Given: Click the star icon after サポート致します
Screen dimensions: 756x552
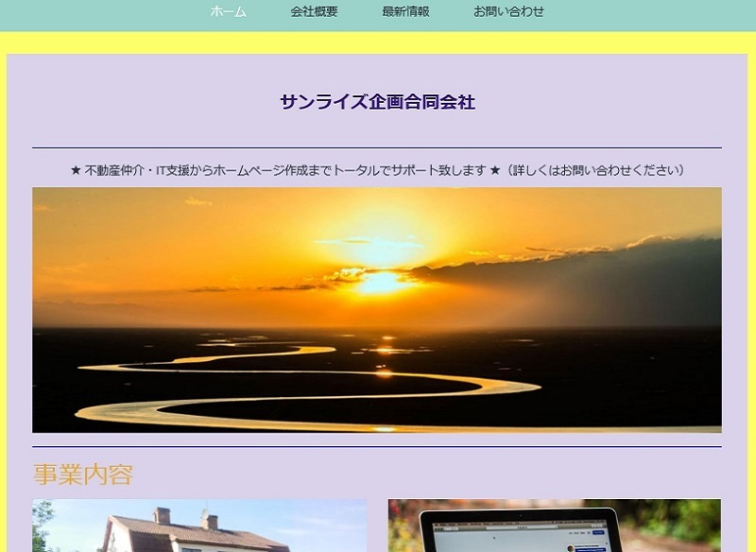Looking at the screenshot, I should 495,171.
